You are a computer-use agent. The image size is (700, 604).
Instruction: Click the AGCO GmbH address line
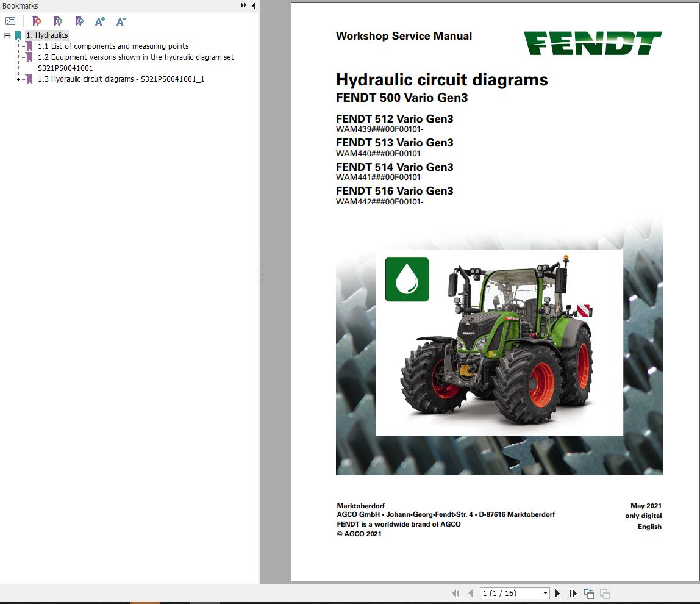click(446, 515)
